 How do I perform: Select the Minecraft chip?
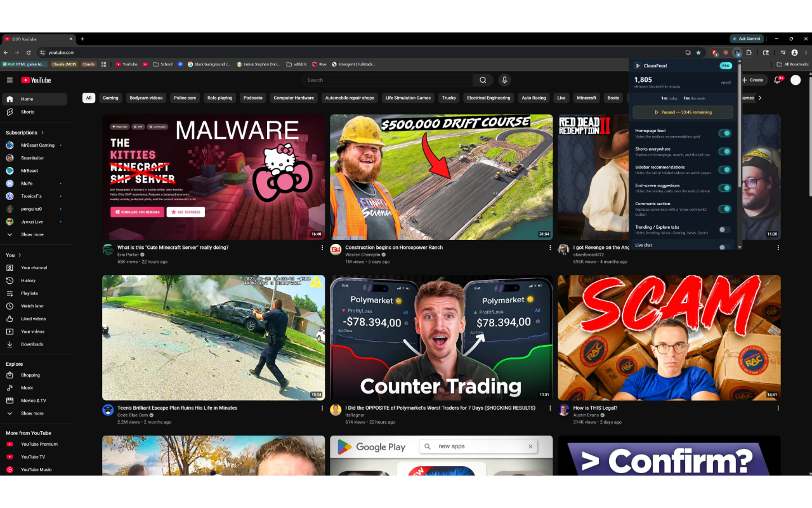pos(586,98)
